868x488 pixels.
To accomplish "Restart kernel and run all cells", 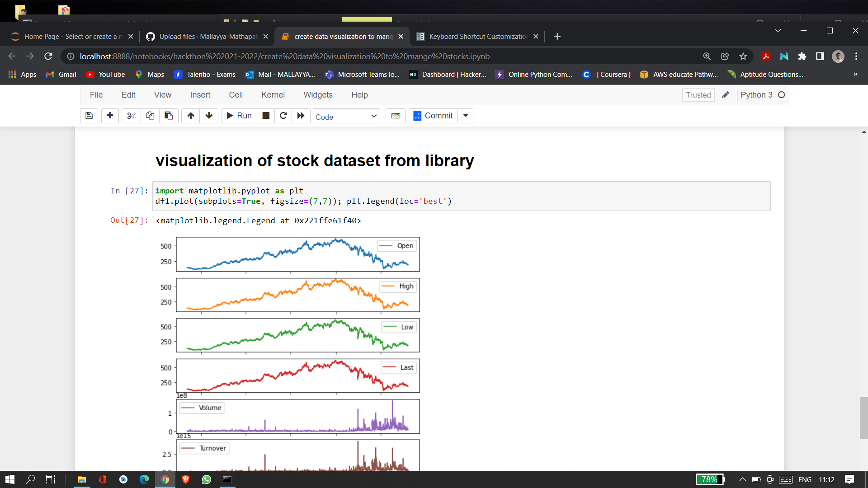I will click(301, 116).
